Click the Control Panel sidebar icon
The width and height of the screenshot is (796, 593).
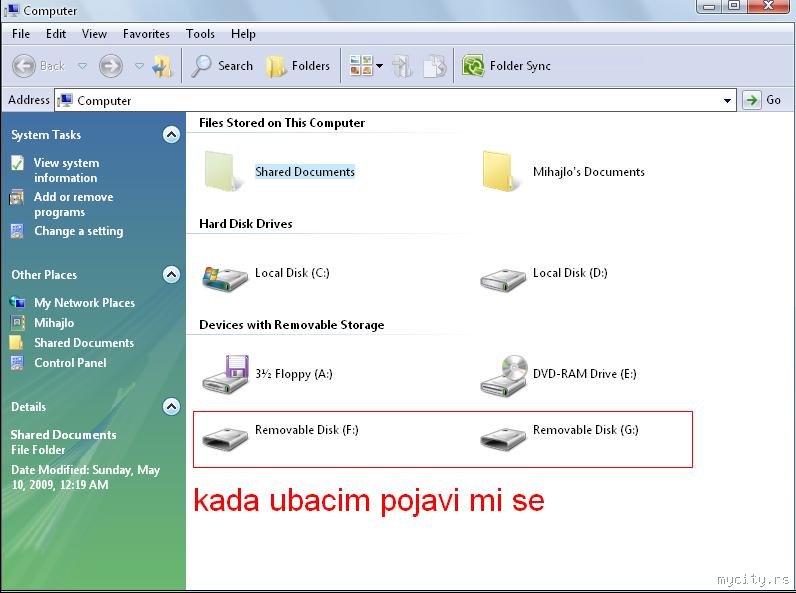(x=17, y=363)
